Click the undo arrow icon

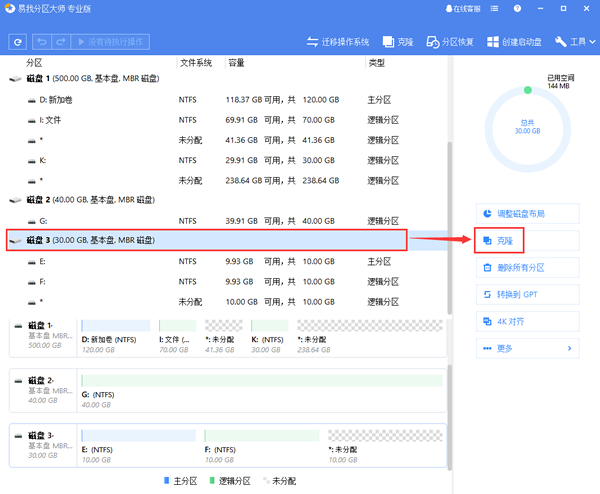(x=42, y=42)
